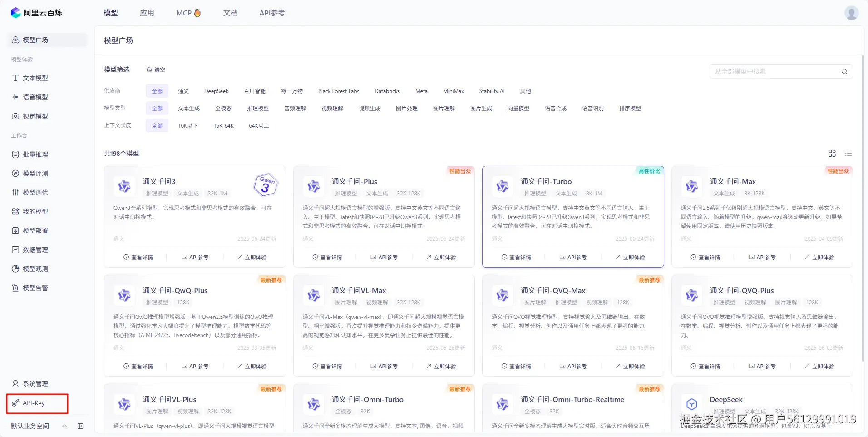Open the 通义千问VL-Max model card title
This screenshot has width=868, height=437.
(x=359, y=291)
